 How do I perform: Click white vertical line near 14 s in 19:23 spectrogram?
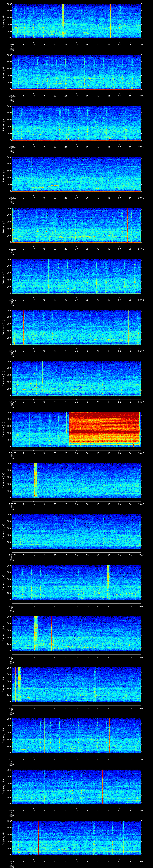[x=42, y=372]
